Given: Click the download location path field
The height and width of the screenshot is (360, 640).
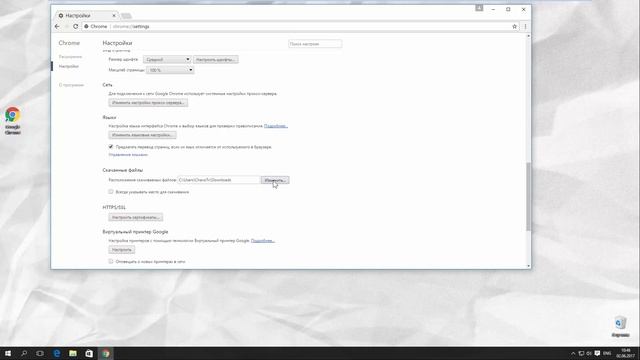Looking at the screenshot, I should coord(219,180).
